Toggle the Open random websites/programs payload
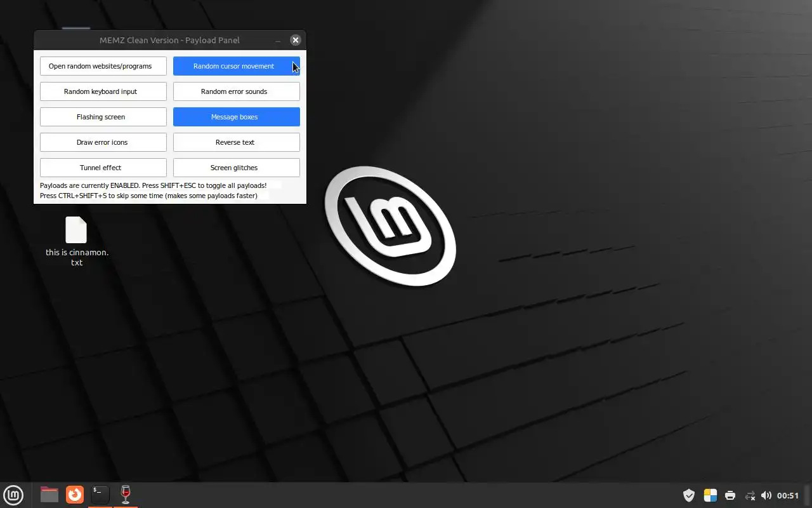The width and height of the screenshot is (812, 508). coord(103,66)
